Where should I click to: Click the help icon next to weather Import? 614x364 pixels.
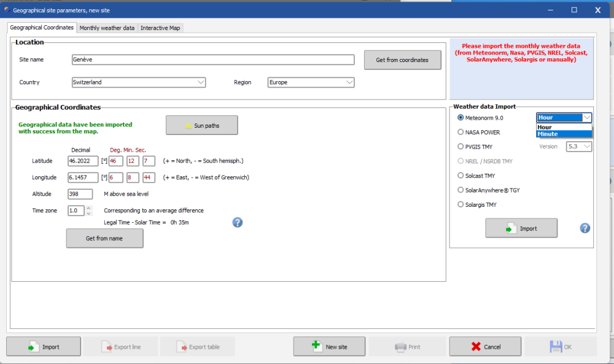(x=585, y=228)
